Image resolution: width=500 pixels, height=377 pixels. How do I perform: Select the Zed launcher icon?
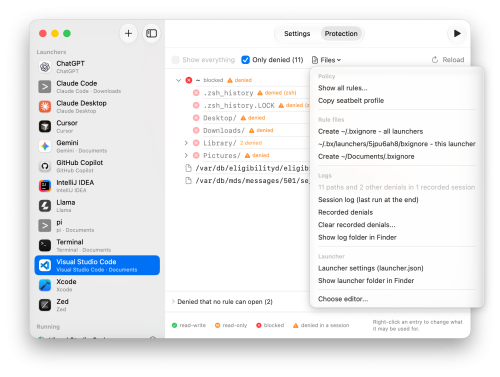(x=45, y=305)
